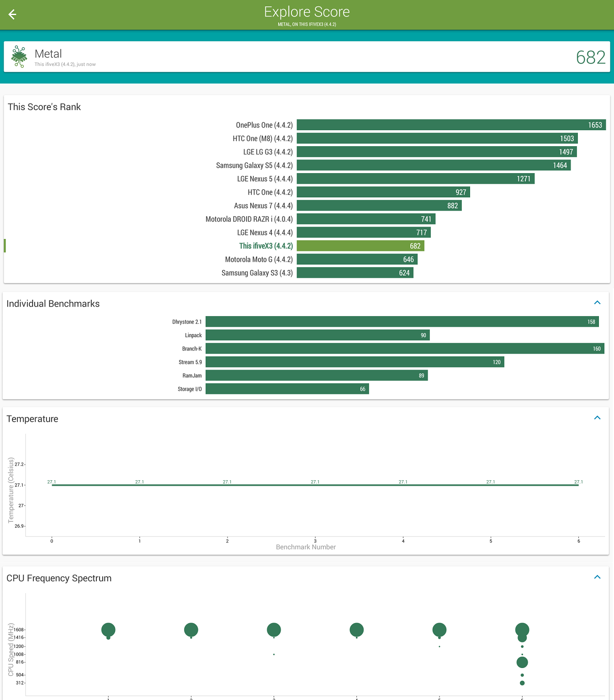Viewport: 614px width, 700px height.
Task: Tap the large 816 MHz bubble
Action: tap(522, 662)
